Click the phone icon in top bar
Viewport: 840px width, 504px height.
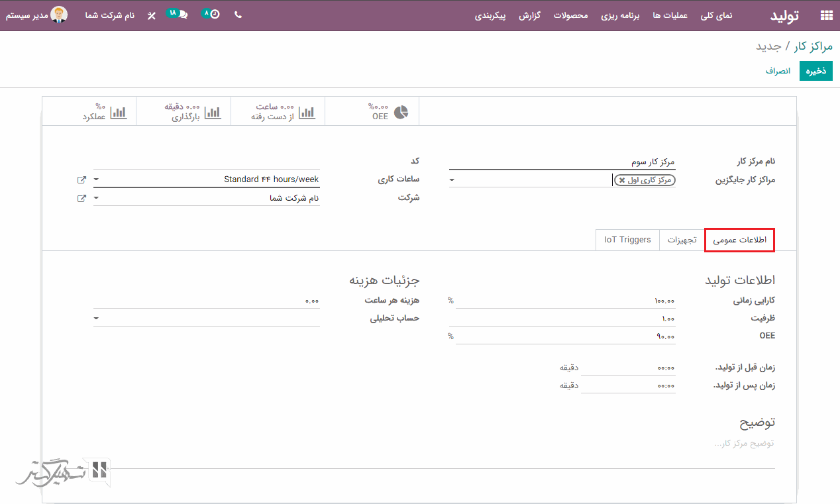(238, 15)
